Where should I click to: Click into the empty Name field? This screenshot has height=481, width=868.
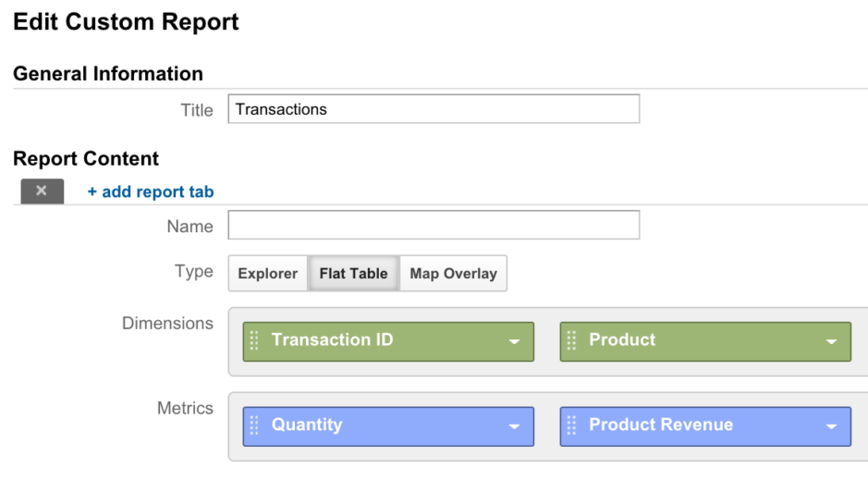pos(434,225)
